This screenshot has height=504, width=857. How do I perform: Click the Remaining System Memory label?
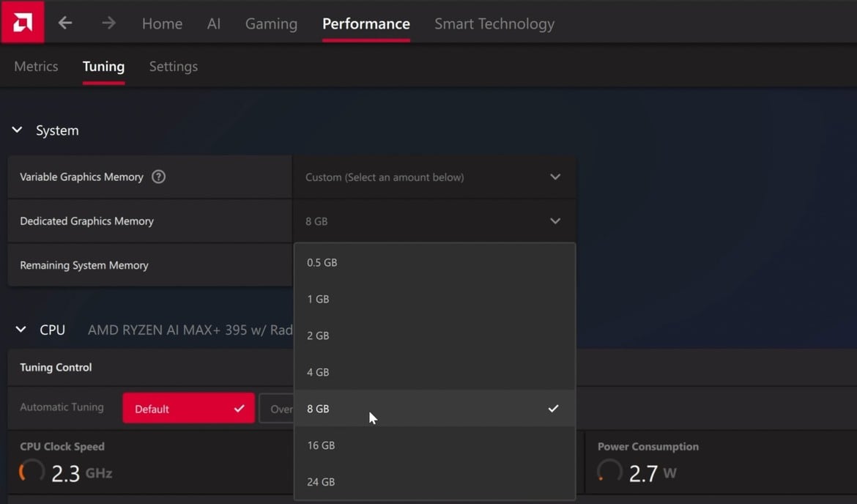coord(84,265)
